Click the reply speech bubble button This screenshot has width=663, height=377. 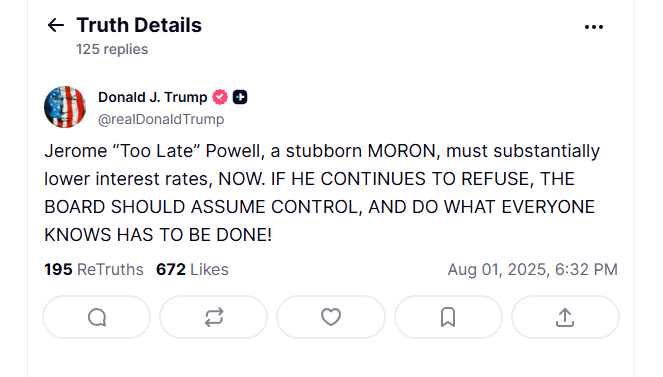97,317
